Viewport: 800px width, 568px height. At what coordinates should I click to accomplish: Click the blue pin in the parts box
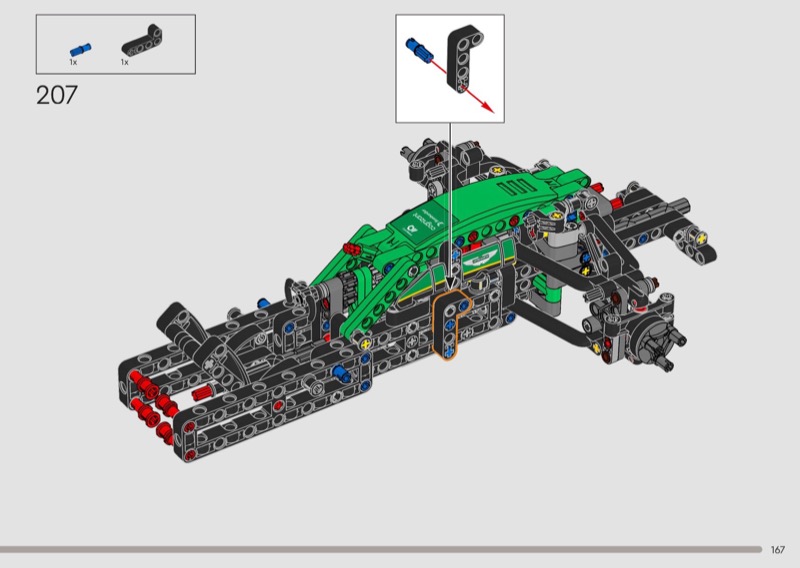click(x=81, y=50)
